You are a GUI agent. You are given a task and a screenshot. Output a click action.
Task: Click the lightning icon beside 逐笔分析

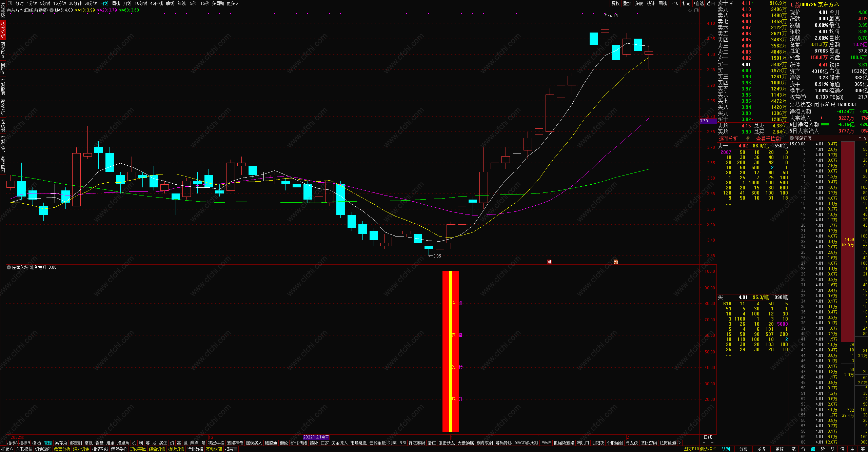coord(748,139)
